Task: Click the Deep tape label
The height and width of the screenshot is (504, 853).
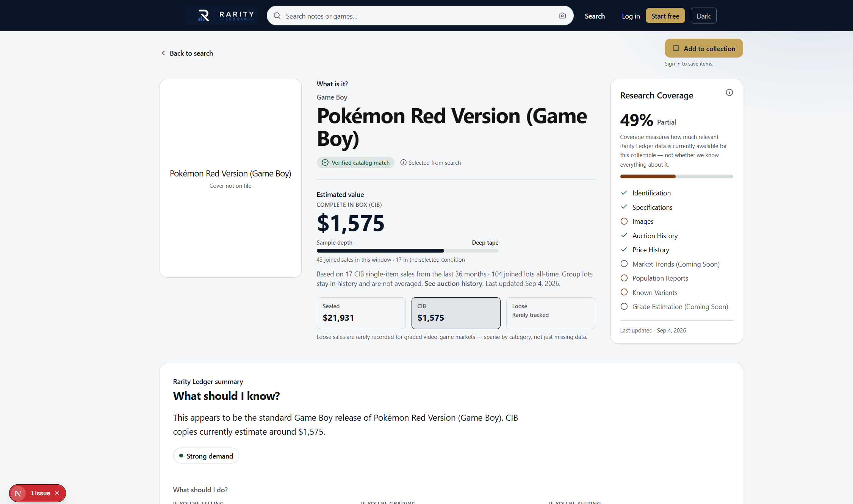Action: point(485,242)
